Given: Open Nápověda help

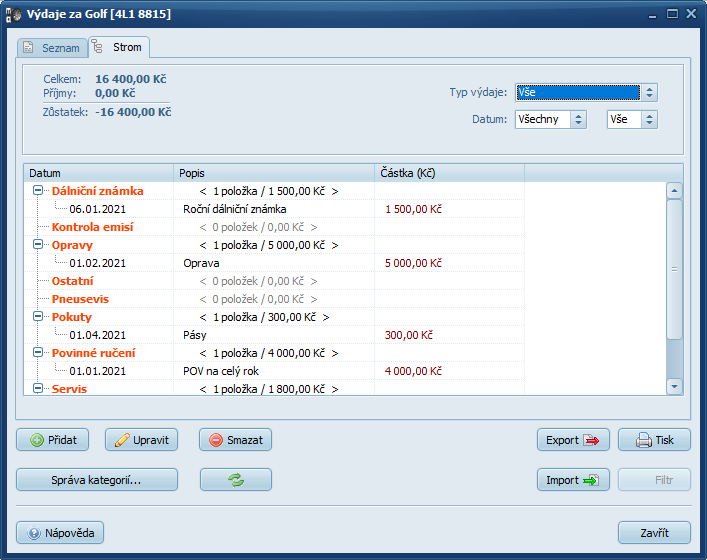Looking at the screenshot, I should 60,533.
